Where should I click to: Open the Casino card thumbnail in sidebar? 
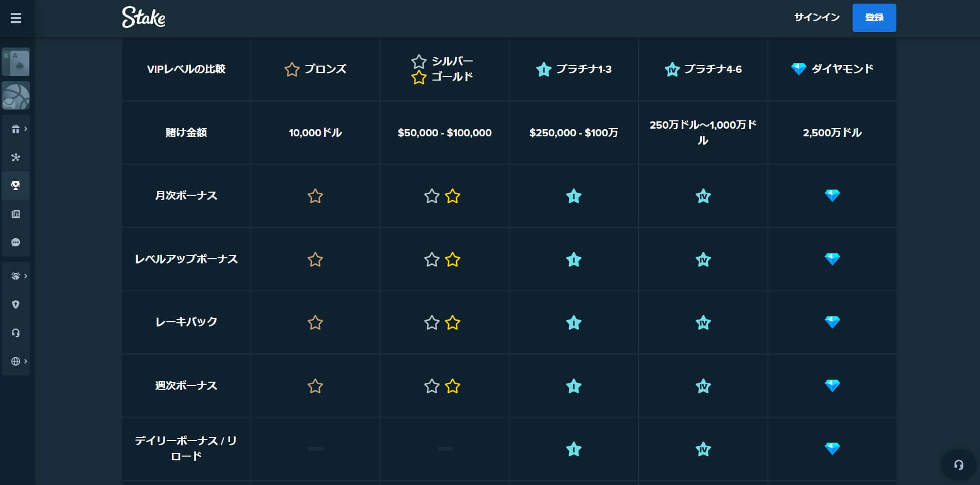(x=16, y=62)
